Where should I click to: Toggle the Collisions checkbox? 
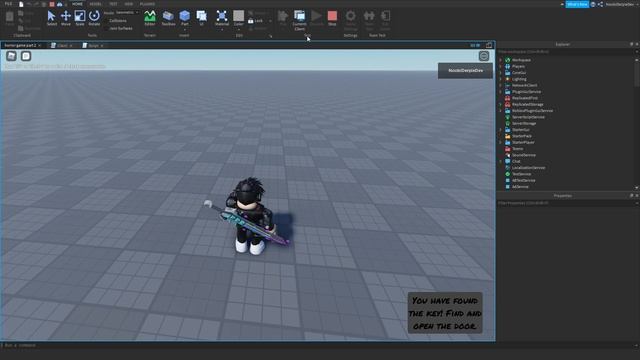[x=107, y=20]
